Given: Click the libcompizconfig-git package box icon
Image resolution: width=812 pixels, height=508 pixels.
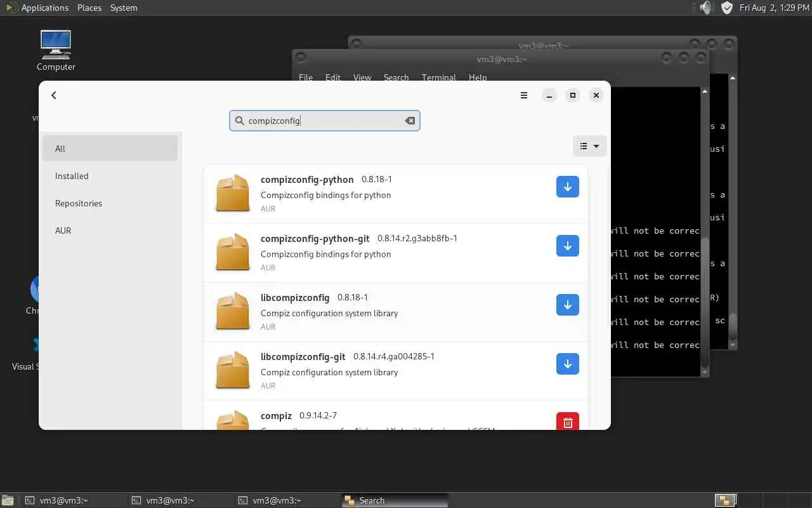Looking at the screenshot, I should 233,370.
